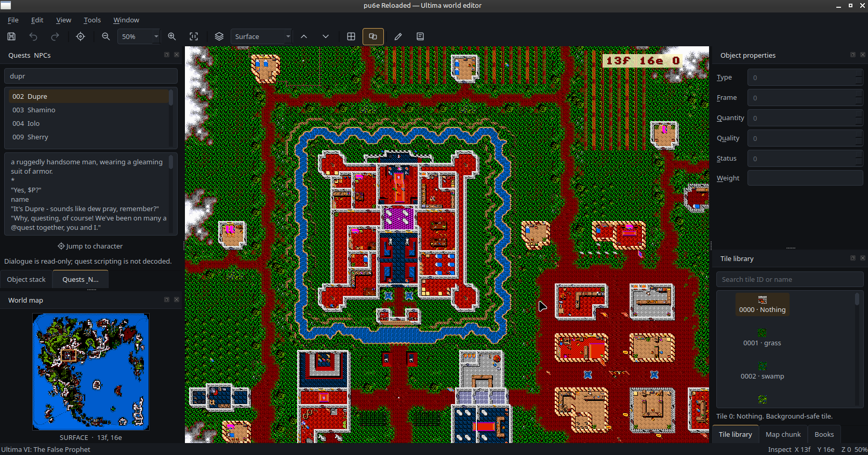Viewport: 868px width, 455px height.
Task: Select tile 0001 grass
Action: point(762,337)
